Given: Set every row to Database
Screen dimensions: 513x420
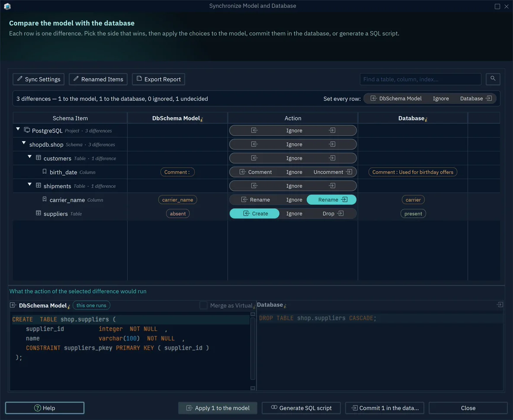Looking at the screenshot, I should [476, 99].
